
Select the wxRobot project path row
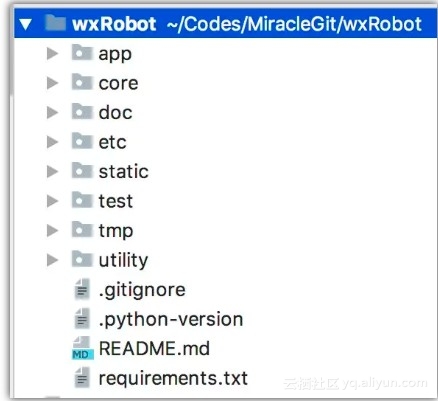pos(225,23)
